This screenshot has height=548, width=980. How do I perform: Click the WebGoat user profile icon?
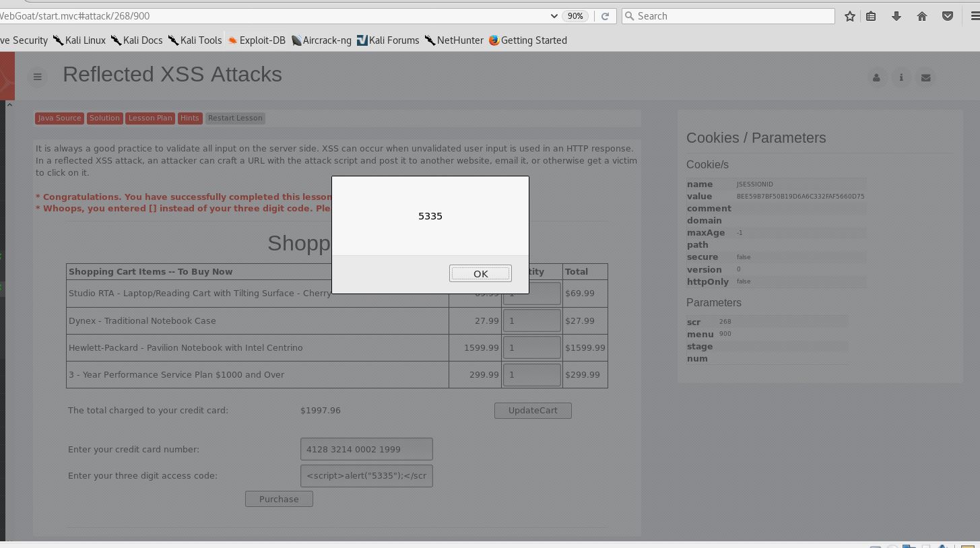pos(876,77)
